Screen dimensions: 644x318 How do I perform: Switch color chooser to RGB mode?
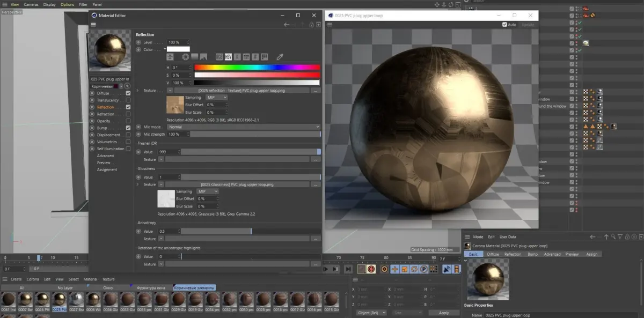(x=219, y=56)
